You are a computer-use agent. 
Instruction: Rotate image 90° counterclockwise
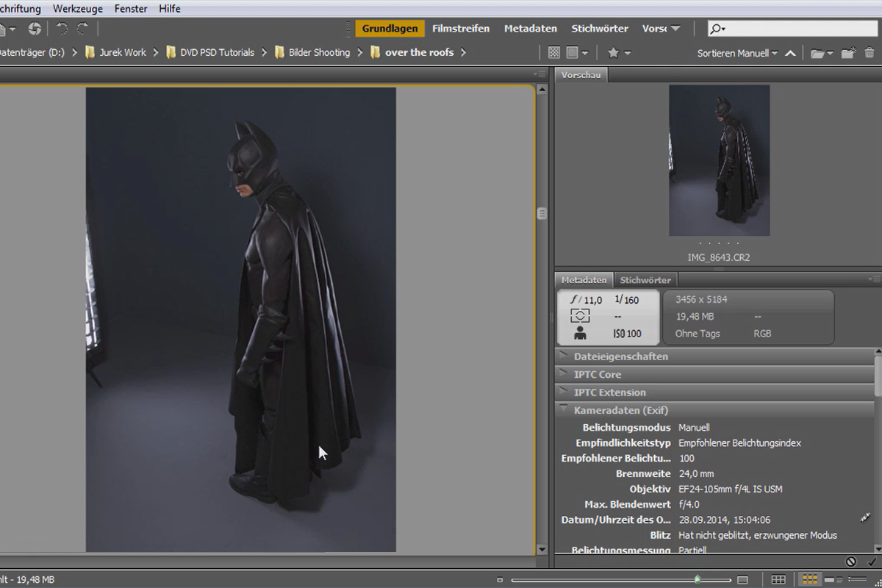coord(62,29)
